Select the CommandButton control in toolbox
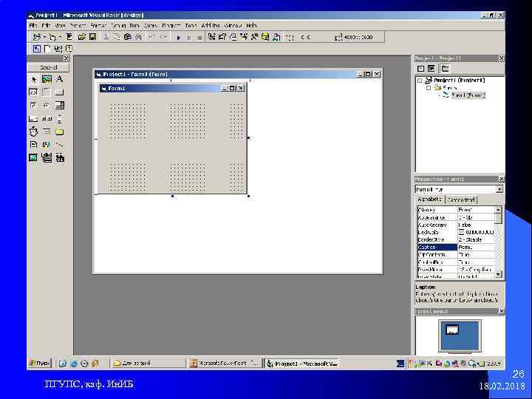 (60, 92)
